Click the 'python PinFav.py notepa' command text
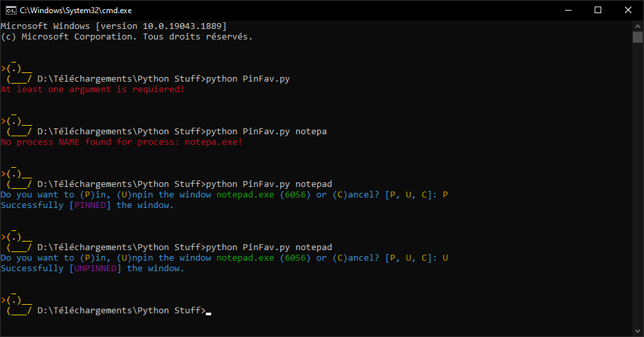 tap(266, 132)
